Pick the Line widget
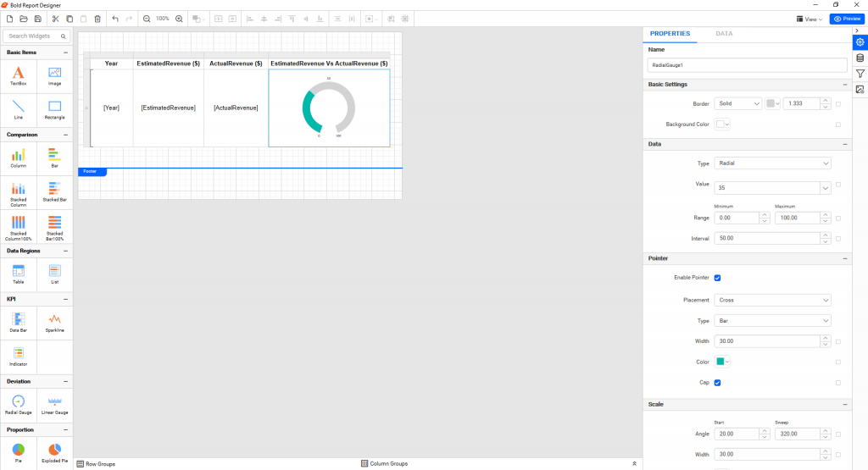 [x=19, y=109]
